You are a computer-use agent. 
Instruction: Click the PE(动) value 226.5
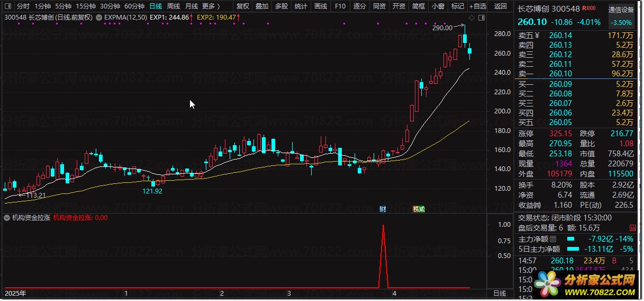coord(624,205)
